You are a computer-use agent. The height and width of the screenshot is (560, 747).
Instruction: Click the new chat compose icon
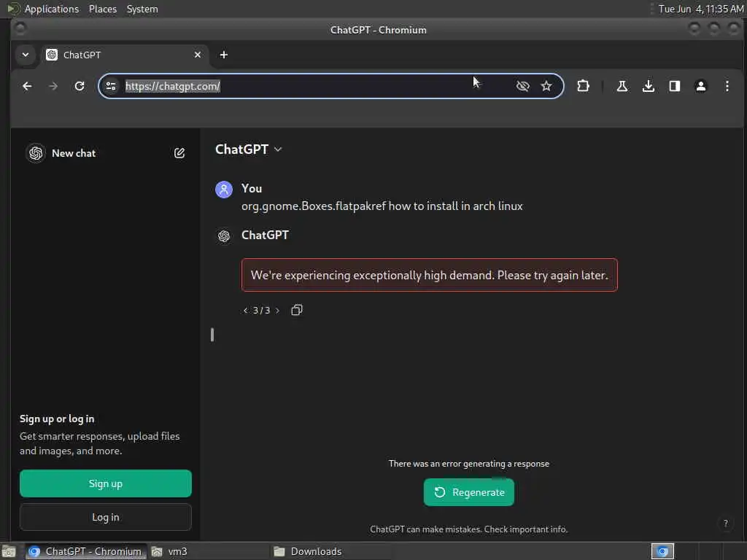(x=179, y=153)
